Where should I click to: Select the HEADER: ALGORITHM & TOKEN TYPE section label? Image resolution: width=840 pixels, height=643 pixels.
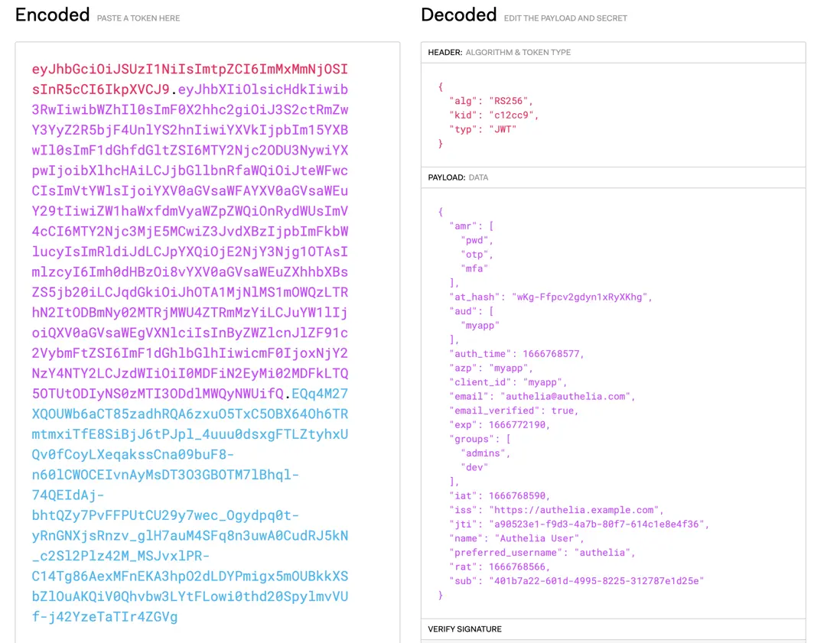click(499, 52)
